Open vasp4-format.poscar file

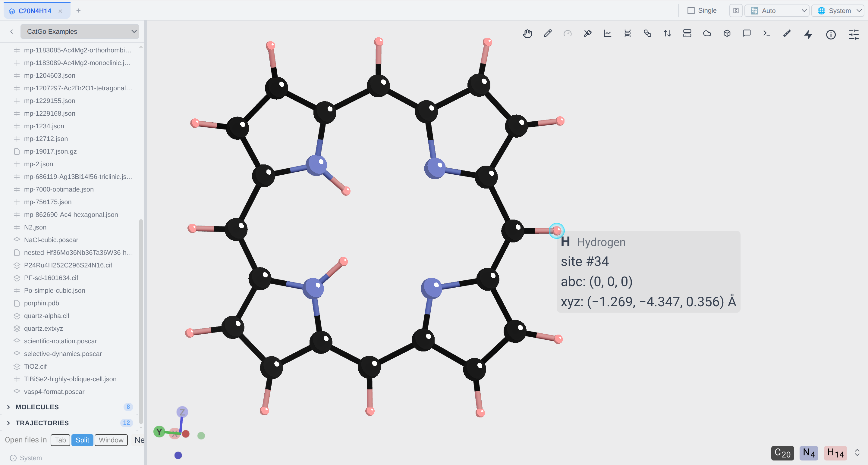[x=54, y=392]
